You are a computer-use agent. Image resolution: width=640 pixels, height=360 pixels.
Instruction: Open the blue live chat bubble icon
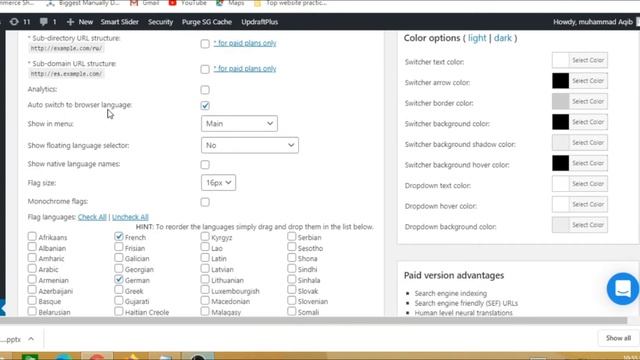point(622,289)
